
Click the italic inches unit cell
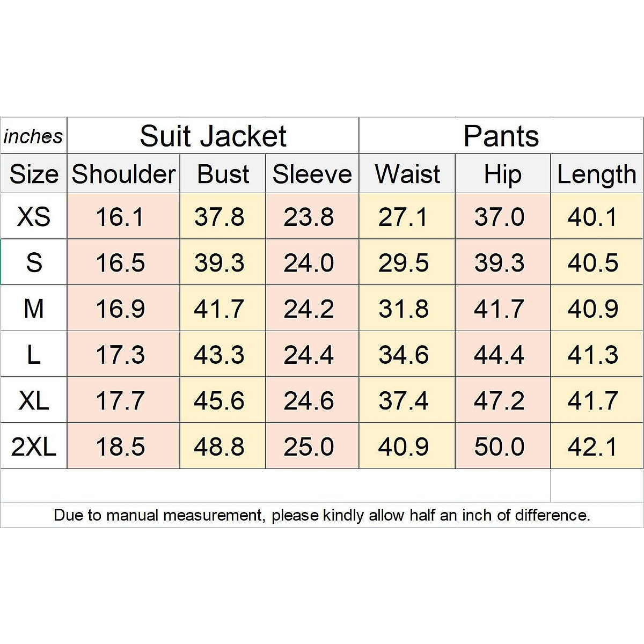coord(33,136)
